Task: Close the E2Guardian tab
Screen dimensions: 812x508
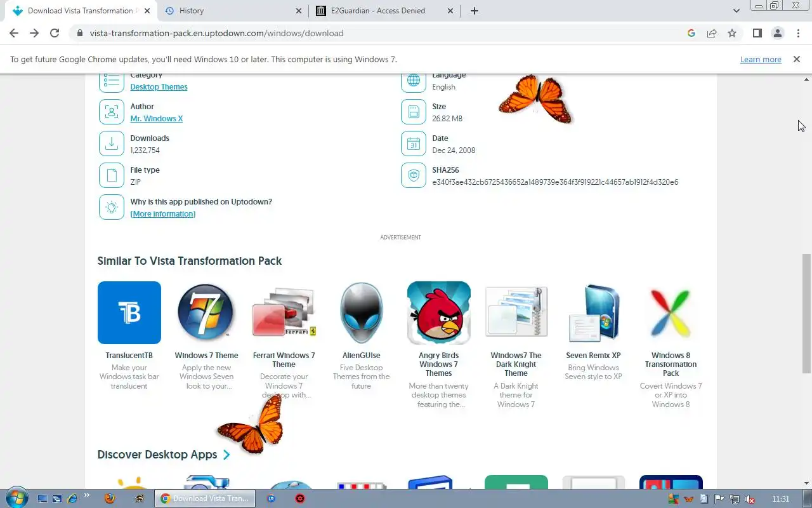Action: click(450, 11)
